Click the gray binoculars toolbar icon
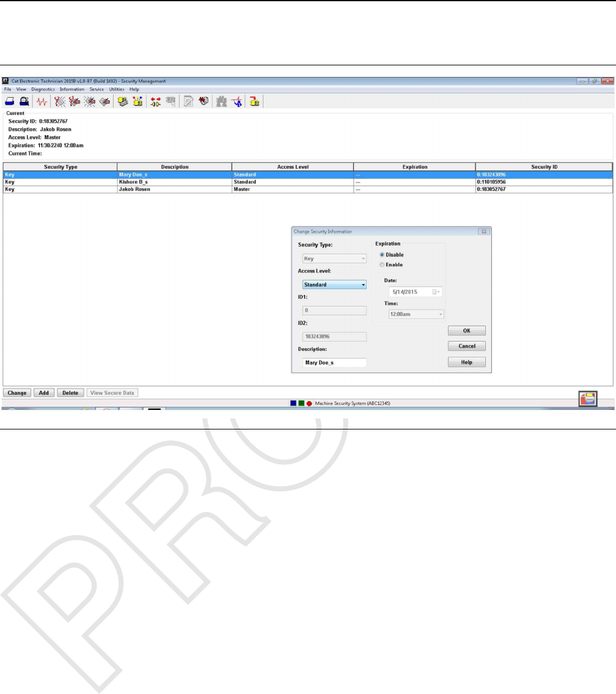 tap(221, 102)
